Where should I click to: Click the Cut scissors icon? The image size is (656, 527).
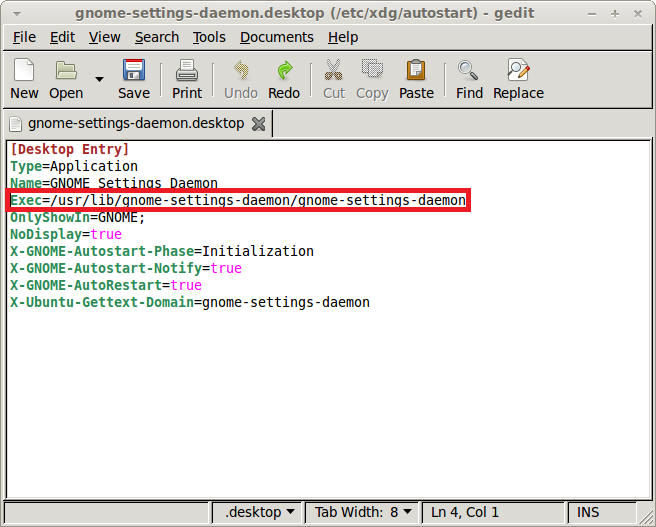(333, 70)
